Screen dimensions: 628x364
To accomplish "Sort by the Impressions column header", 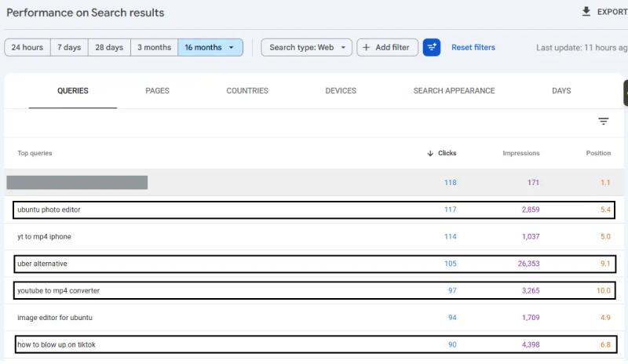I will point(520,153).
